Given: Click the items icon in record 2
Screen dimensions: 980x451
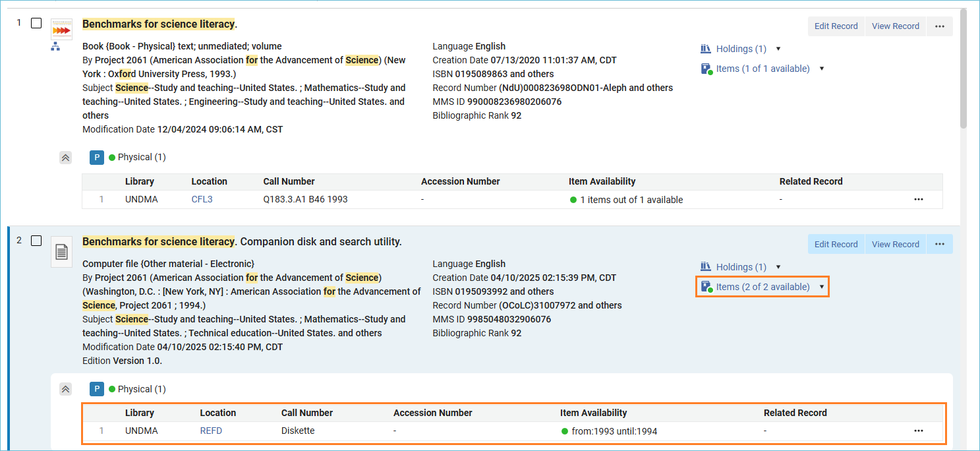Looking at the screenshot, I should (x=706, y=287).
